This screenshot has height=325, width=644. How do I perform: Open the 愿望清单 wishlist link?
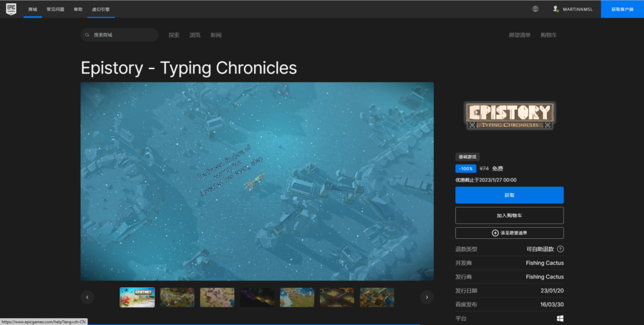pyautogui.click(x=519, y=35)
